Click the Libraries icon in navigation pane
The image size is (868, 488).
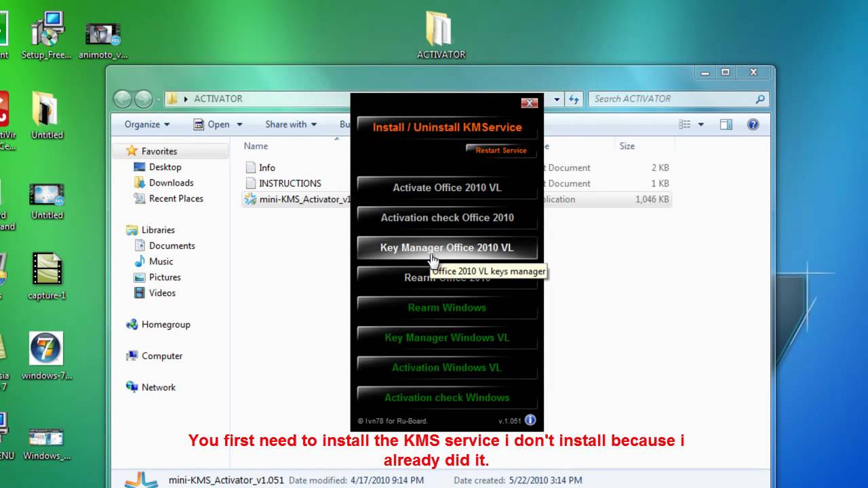[132, 230]
